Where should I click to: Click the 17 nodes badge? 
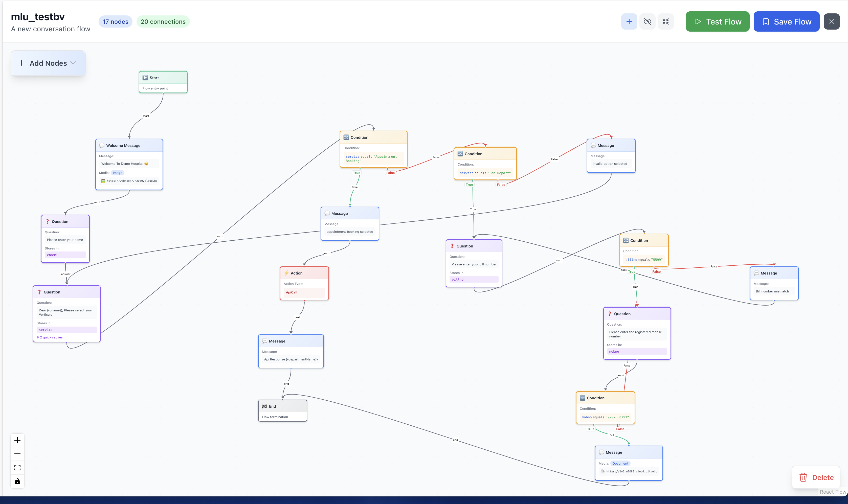[115, 22]
